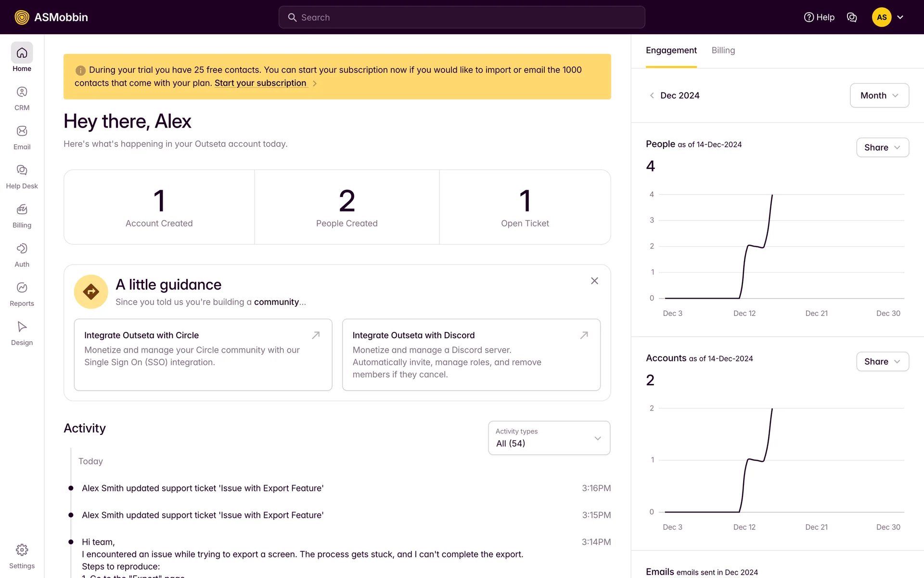Go to previous month before Dec 2024

[652, 95]
